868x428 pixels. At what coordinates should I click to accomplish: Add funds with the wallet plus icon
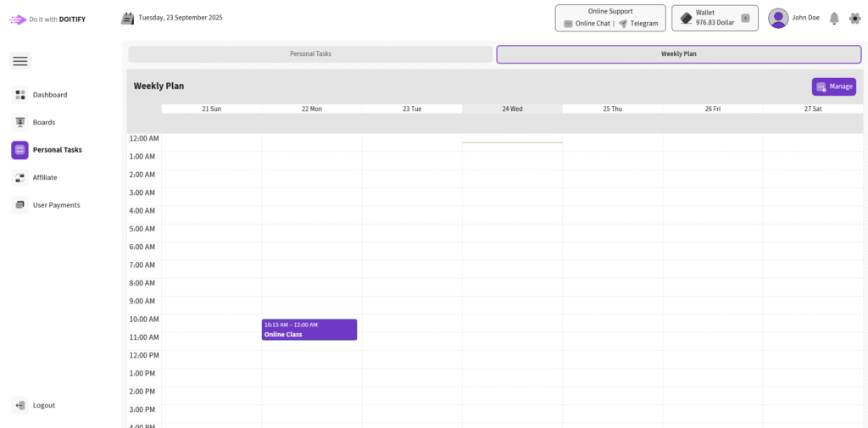(x=745, y=18)
